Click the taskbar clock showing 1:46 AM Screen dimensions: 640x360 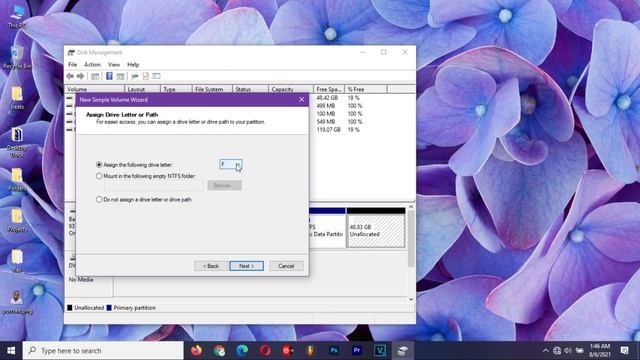point(600,350)
